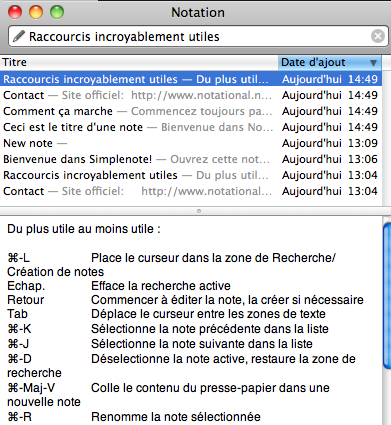
Task: Click the '⌘-L' shortcut text
Action: point(19,258)
